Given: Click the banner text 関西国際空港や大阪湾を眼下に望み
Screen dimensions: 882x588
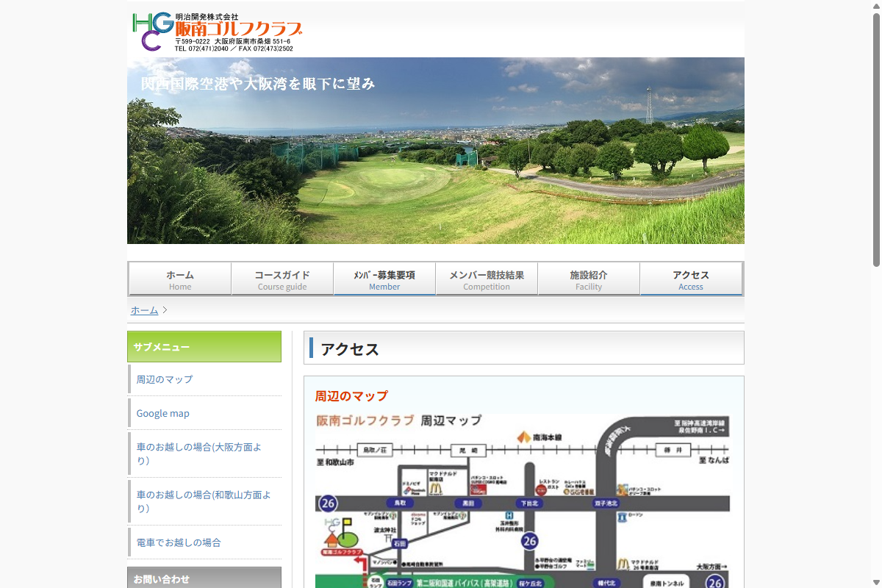Looking at the screenshot, I should 258,84.
